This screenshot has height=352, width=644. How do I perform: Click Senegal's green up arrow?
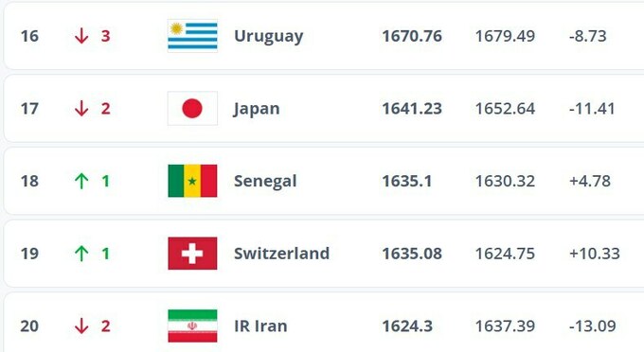point(81,181)
